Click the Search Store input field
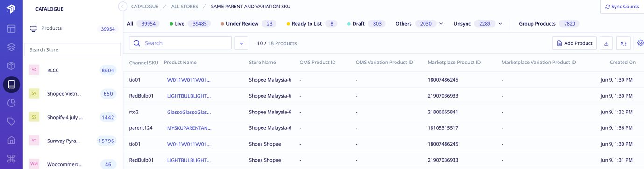The height and width of the screenshot is (169, 644). click(x=73, y=49)
